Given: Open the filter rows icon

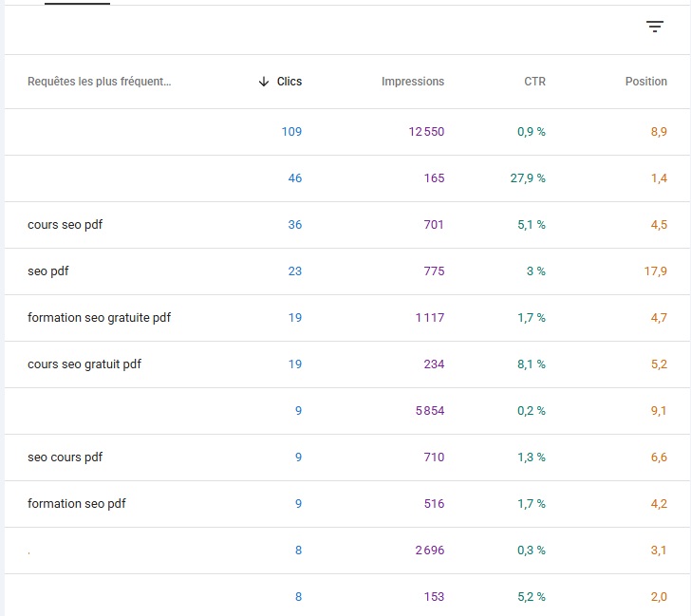Looking at the screenshot, I should (x=654, y=27).
